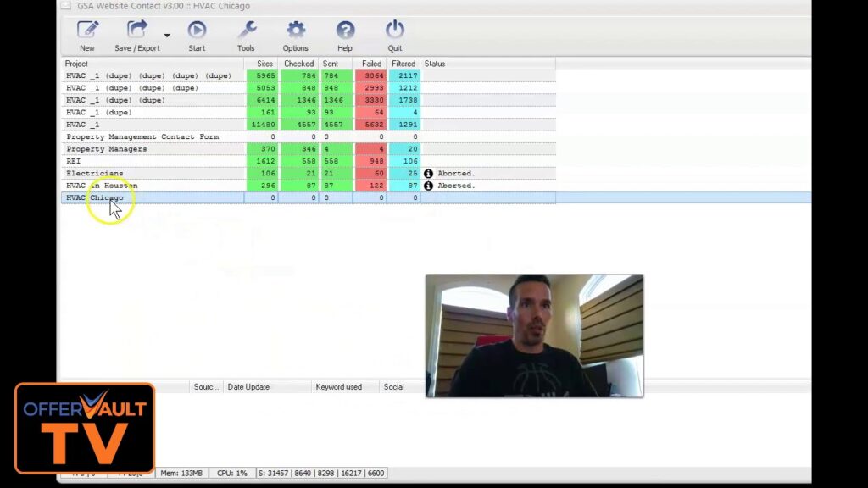Click the info icon in Electricians row

[x=428, y=173]
